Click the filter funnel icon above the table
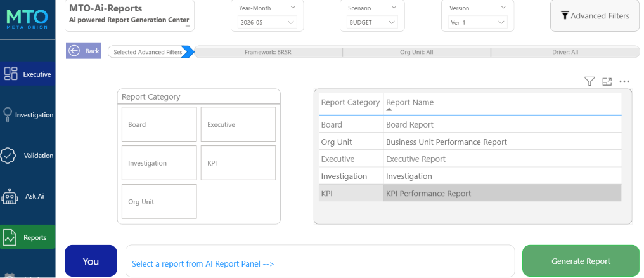This screenshot has height=278, width=644. (x=589, y=81)
